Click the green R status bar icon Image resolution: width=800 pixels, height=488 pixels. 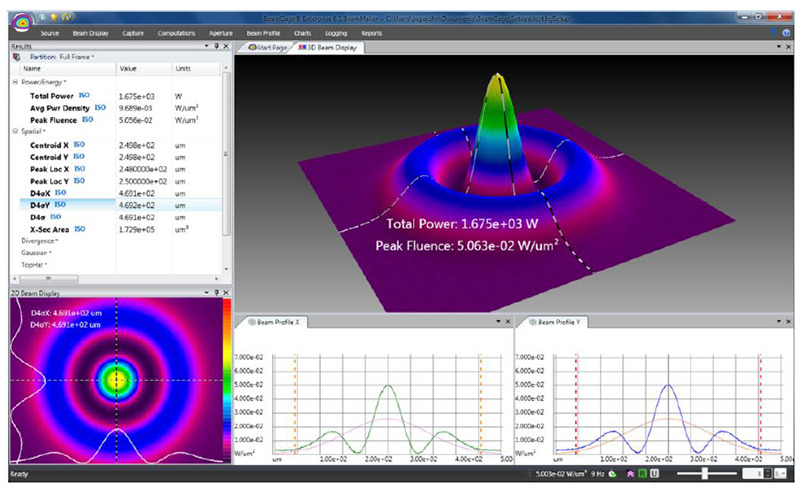pos(642,473)
